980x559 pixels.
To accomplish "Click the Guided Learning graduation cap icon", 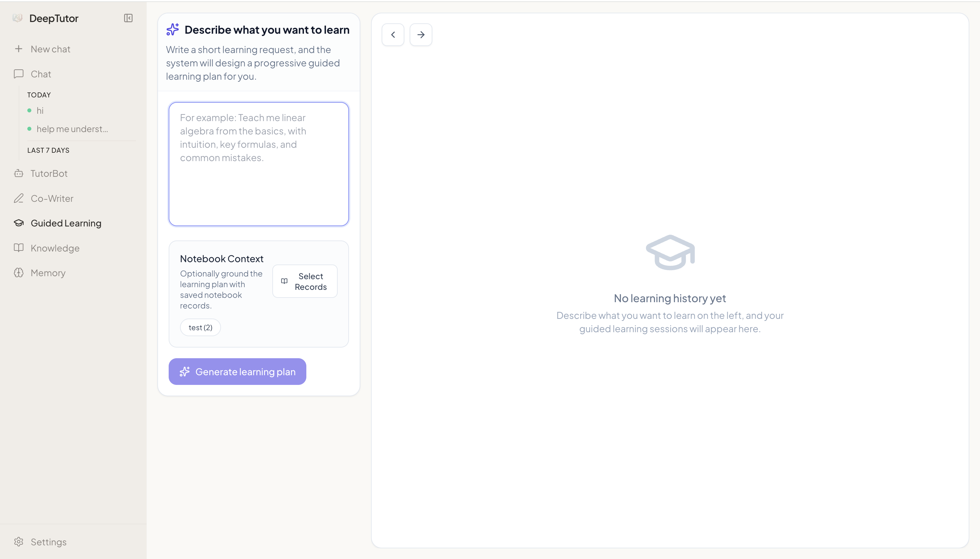I will pyautogui.click(x=18, y=223).
